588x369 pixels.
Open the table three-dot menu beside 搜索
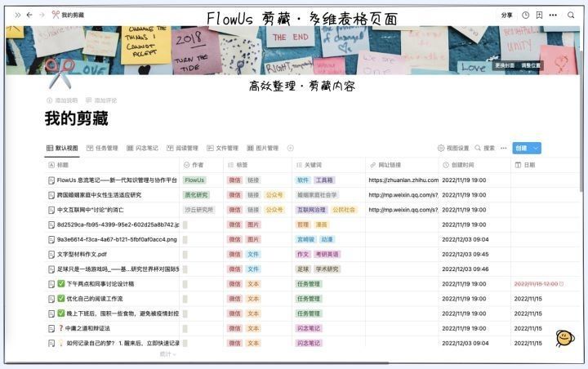(x=504, y=148)
